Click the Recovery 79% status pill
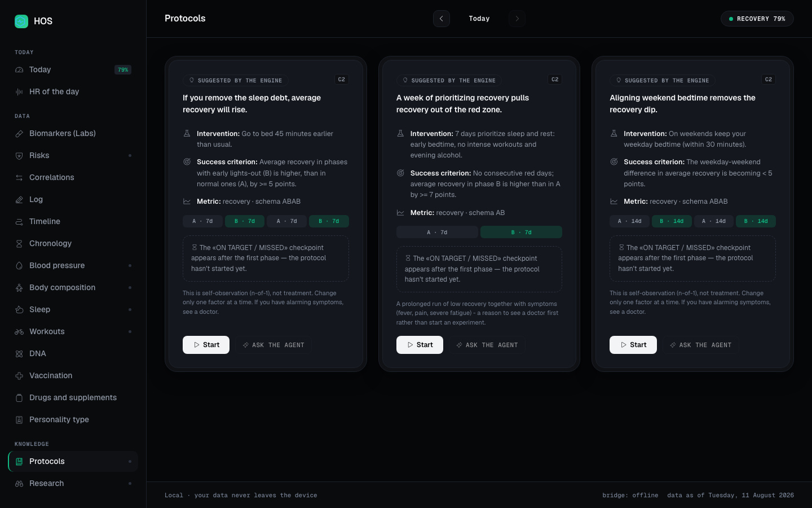 point(757,19)
